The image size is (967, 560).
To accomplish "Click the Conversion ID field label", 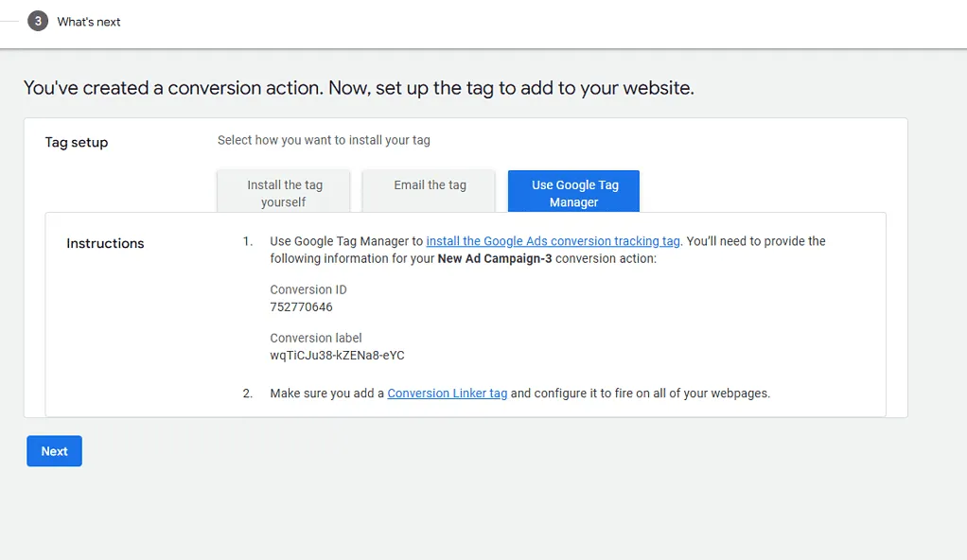I will click(308, 289).
